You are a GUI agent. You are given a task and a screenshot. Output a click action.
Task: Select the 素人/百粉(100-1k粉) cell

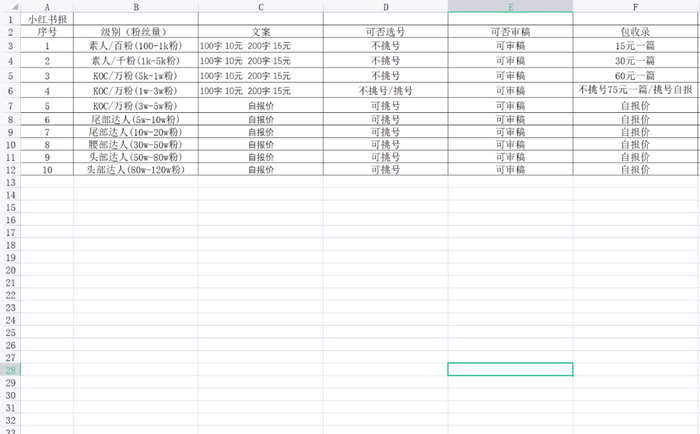click(136, 46)
